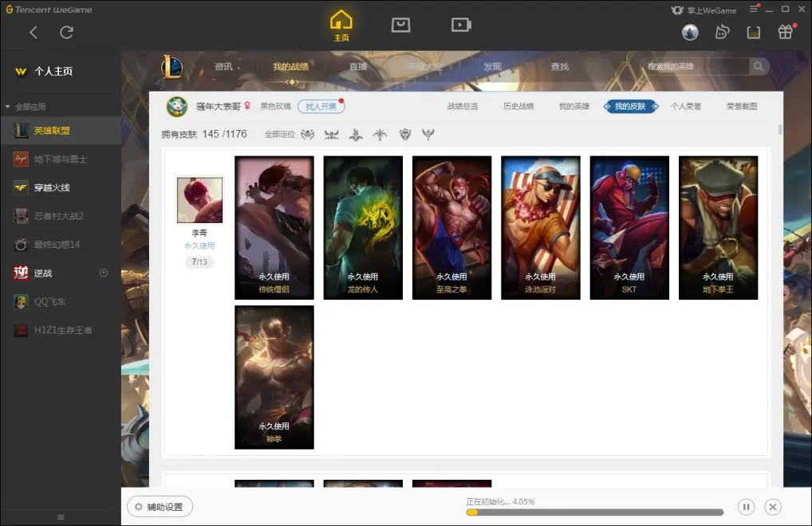
Task: Go back with the left arrow
Action: [x=34, y=33]
